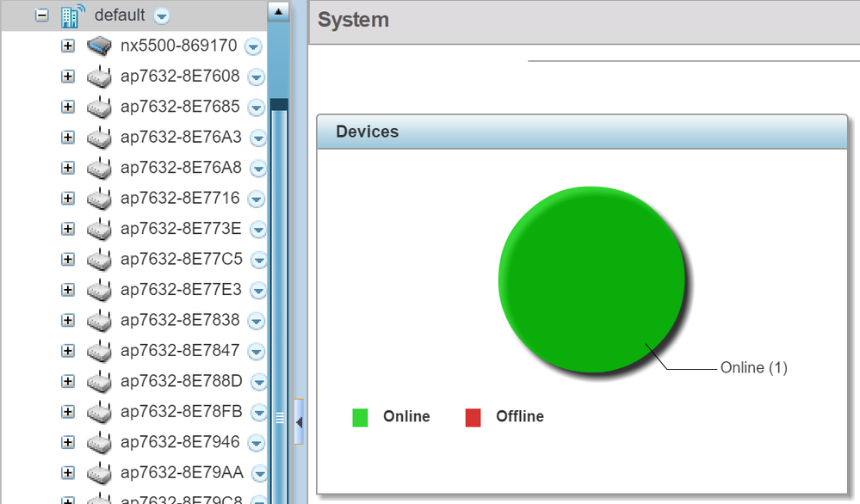The height and width of the screenshot is (504, 860).
Task: Click access point icon for ap7632-8E773E
Action: click(99, 229)
